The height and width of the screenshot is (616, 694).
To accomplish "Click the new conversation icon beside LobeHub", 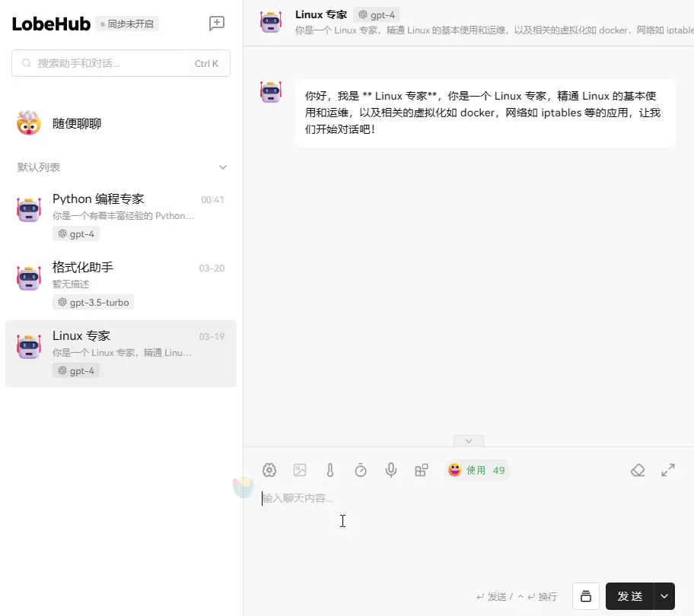I will point(217,24).
